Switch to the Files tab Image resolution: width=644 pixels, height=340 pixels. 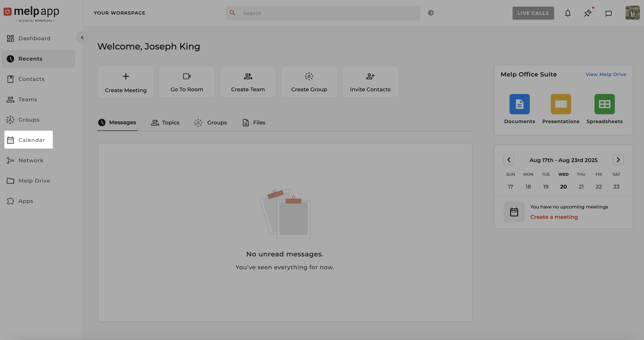254,123
